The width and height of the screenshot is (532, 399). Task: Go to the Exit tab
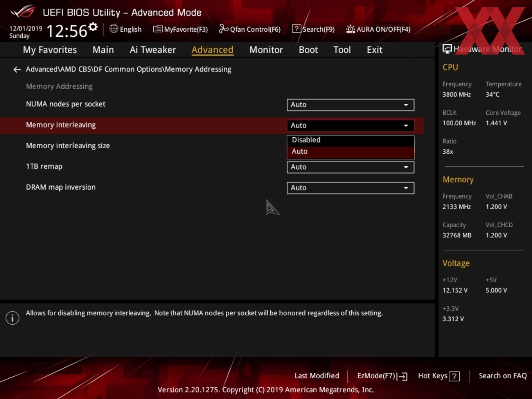click(x=374, y=50)
